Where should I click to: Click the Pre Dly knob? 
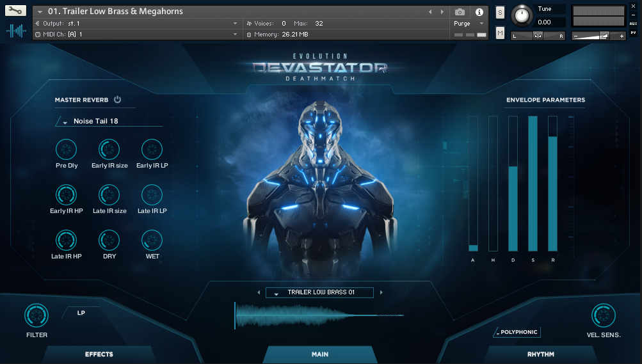click(x=67, y=149)
